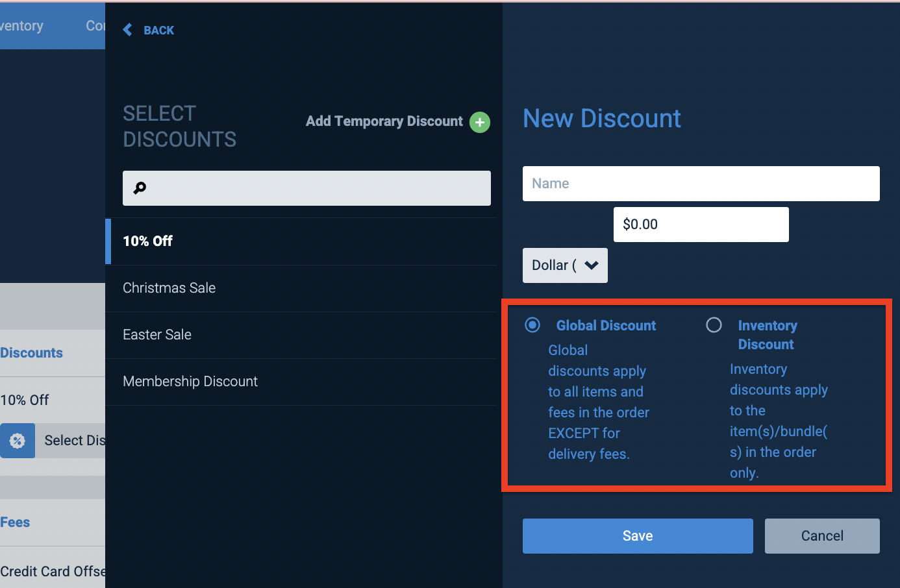Screen dimensions: 900x588
Task: Click the Name input field
Action: click(x=701, y=183)
